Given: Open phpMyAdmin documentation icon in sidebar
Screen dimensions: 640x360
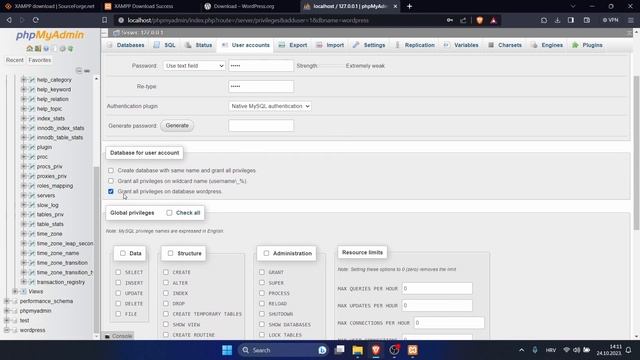Looking at the screenshot, I should (46, 49).
